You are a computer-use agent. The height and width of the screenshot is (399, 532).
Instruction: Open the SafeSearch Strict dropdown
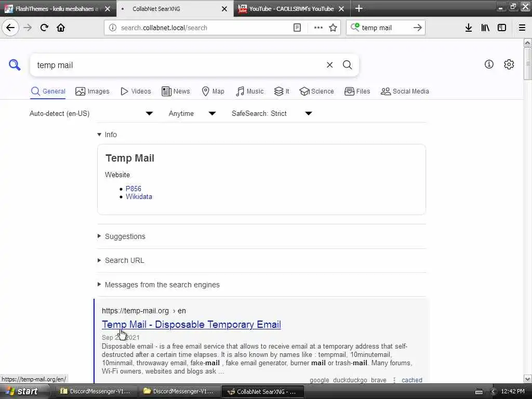[271, 113]
